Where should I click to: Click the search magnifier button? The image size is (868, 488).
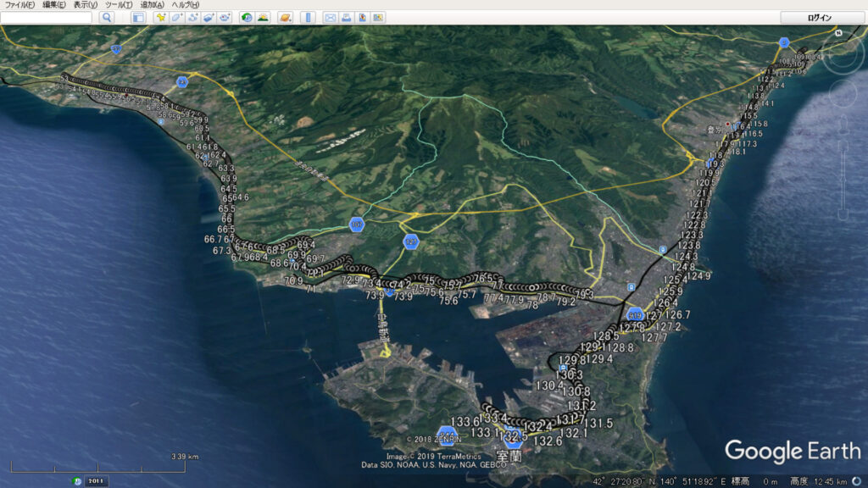pyautogui.click(x=107, y=17)
